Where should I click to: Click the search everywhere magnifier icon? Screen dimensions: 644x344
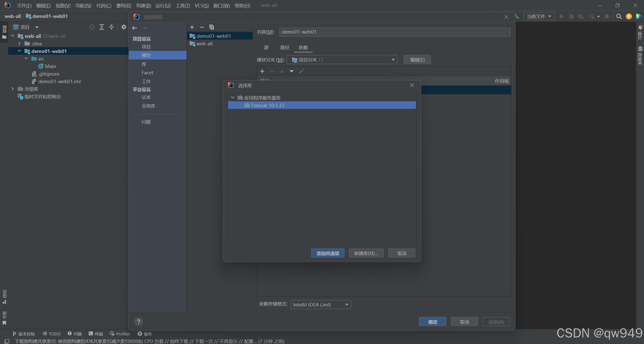619,17
